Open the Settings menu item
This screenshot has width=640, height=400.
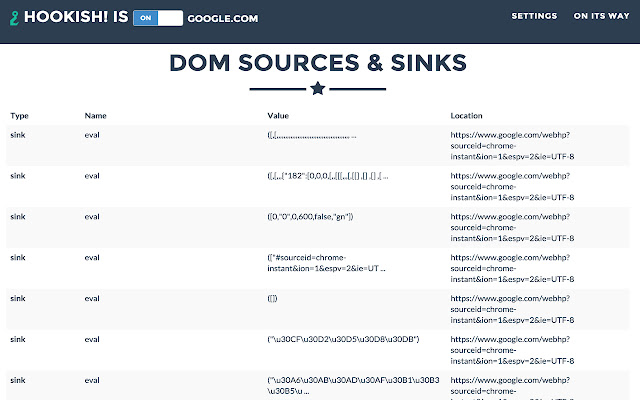point(534,17)
